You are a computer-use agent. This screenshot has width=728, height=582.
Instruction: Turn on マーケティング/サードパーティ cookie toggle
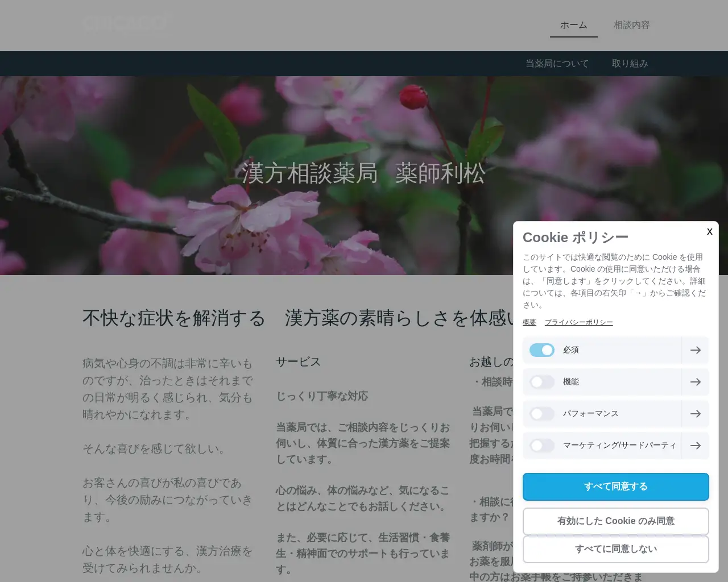point(541,446)
